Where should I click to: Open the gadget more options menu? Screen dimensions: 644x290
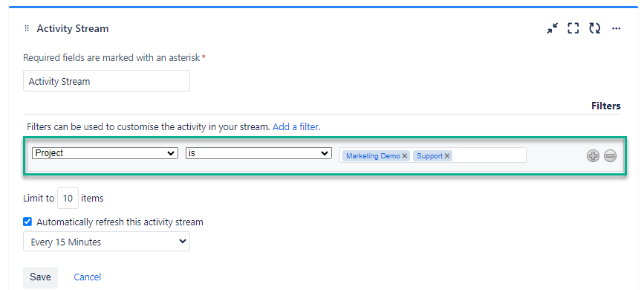pyautogui.click(x=616, y=28)
